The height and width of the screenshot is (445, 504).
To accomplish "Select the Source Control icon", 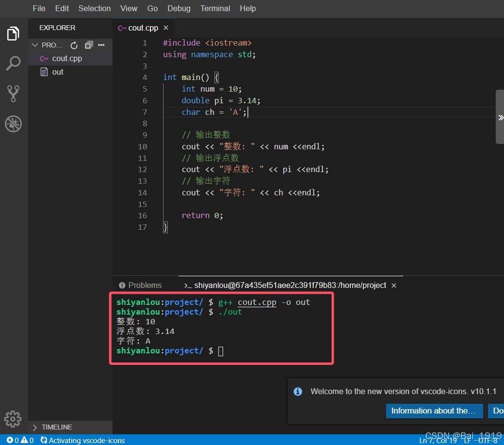I will [x=13, y=93].
